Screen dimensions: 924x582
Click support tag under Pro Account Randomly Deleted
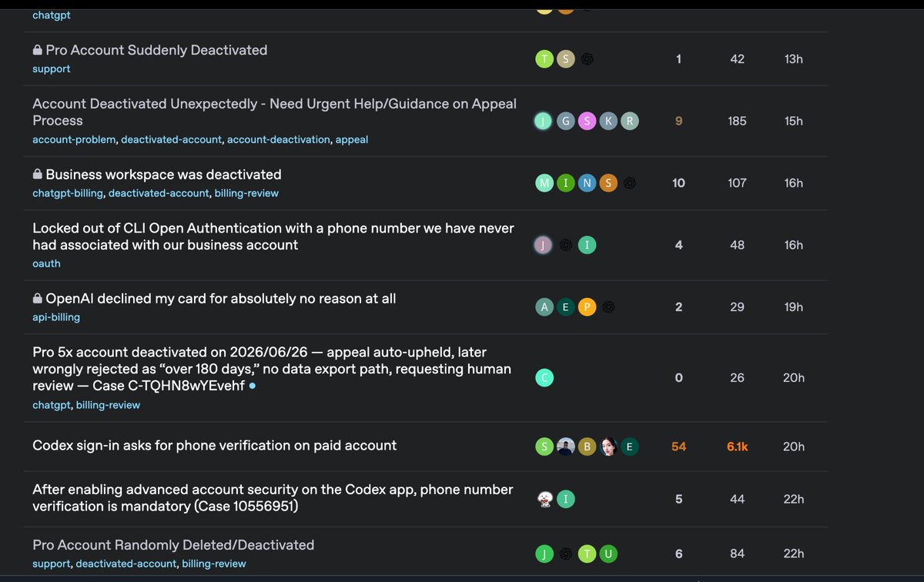(x=51, y=564)
